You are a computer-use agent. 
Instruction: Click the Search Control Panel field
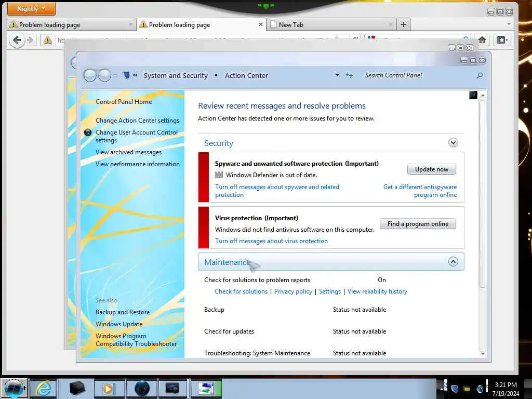point(417,75)
